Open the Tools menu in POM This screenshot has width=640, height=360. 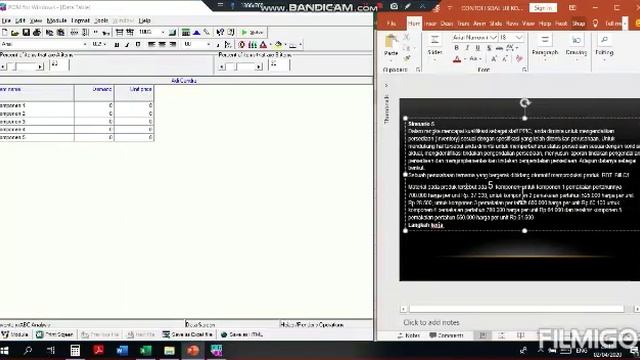click(101, 20)
